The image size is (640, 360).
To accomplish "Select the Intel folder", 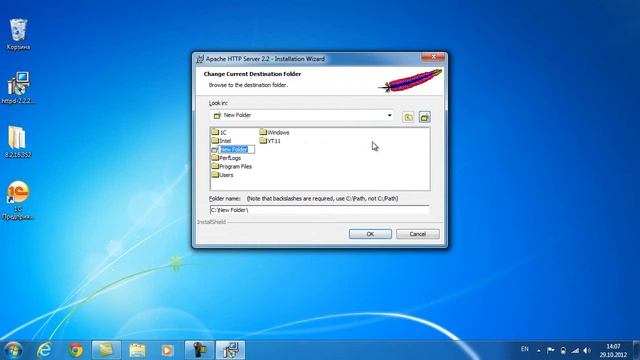I will pos(222,141).
